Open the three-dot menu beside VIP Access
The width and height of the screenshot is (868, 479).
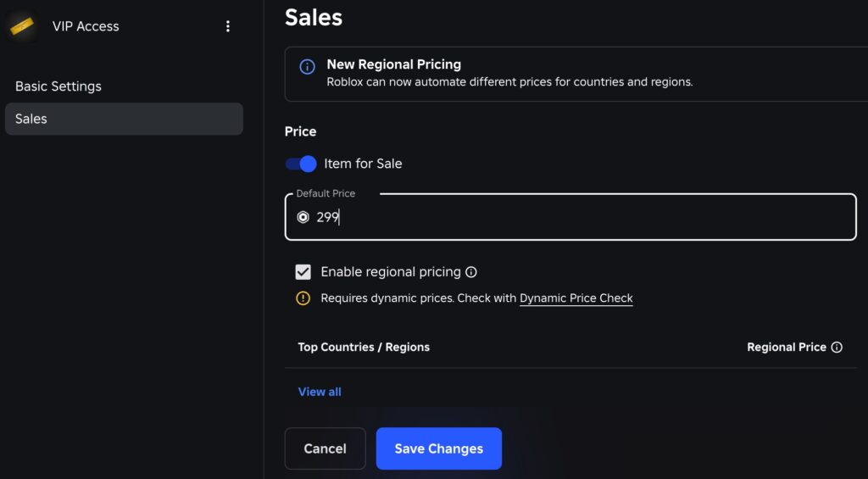tap(227, 26)
